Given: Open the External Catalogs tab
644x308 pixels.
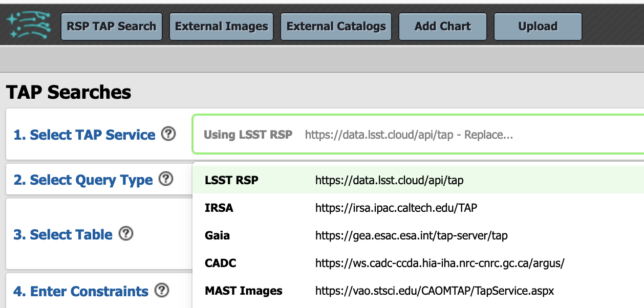Looking at the screenshot, I should tap(336, 27).
